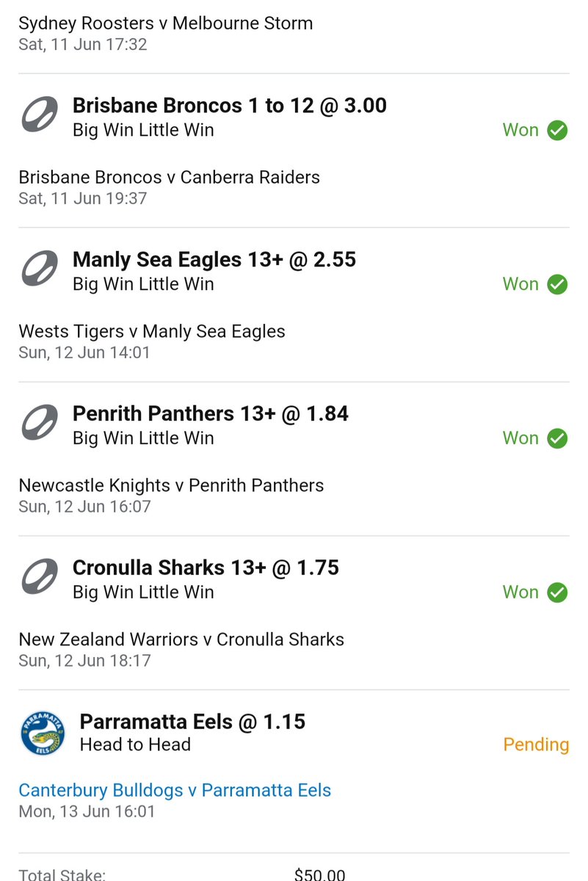This screenshot has height=881, width=588.
Task: Select Cronulla Sharks 13+ @ 1.75 title
Action: pyautogui.click(x=206, y=568)
